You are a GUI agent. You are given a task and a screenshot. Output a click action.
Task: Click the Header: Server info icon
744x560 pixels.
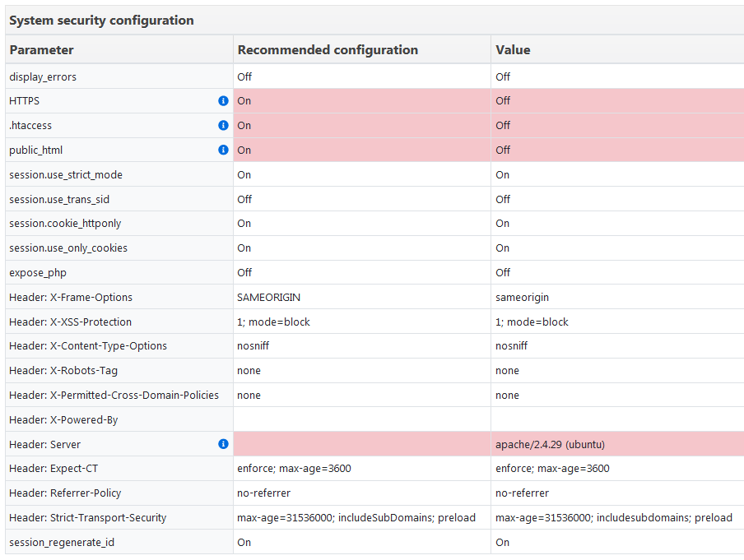(222, 443)
